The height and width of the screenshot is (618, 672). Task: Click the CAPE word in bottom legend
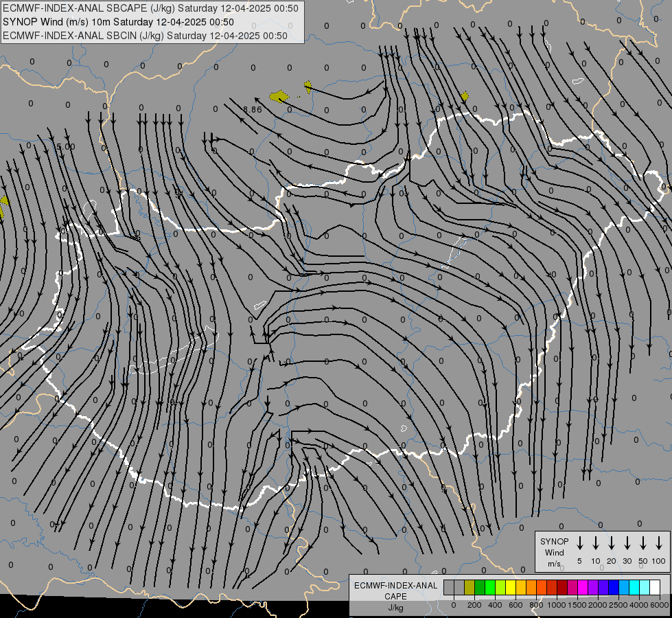click(x=395, y=597)
